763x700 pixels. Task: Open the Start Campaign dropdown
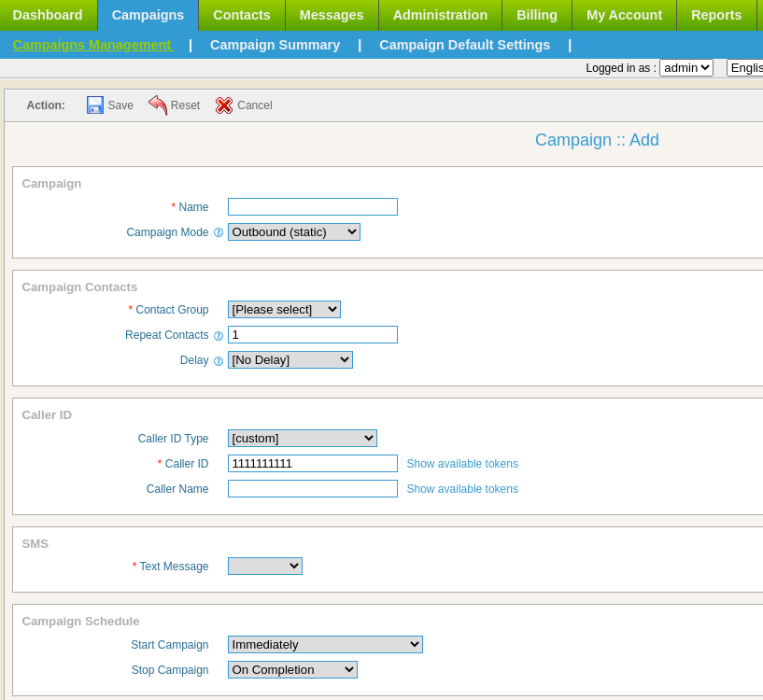point(325,645)
